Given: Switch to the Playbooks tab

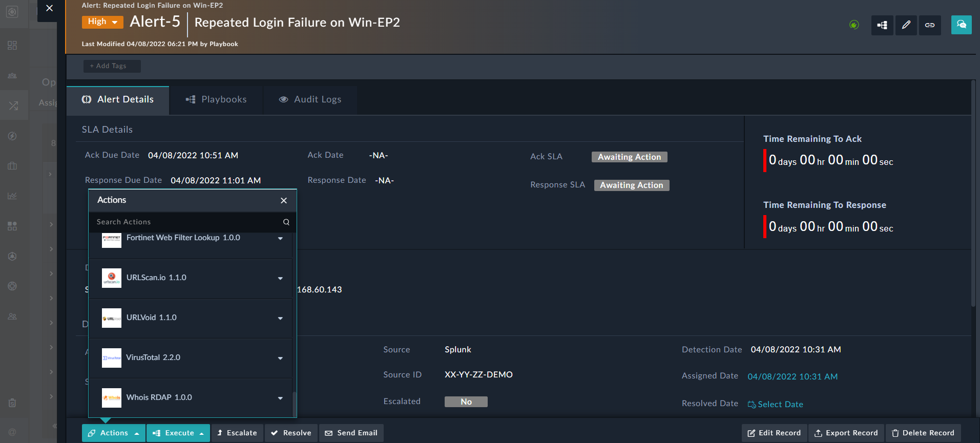Looking at the screenshot, I should coord(216,99).
